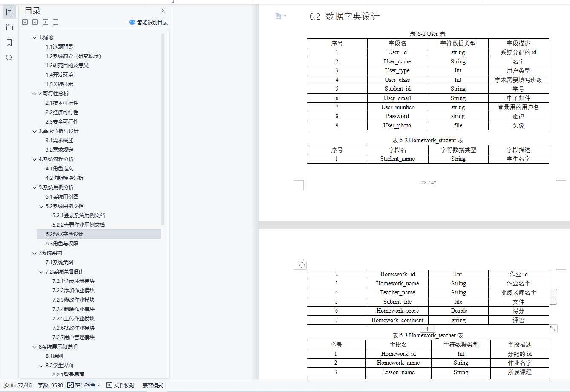
Task: Collapse the 7.2系统详细设计 subsection
Action: pos(41,272)
